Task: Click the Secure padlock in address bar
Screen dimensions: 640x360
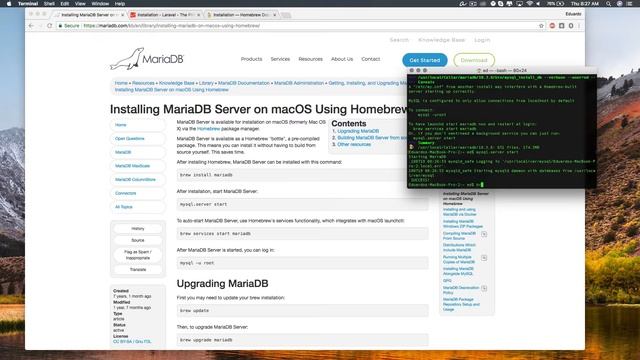Action: [60, 26]
